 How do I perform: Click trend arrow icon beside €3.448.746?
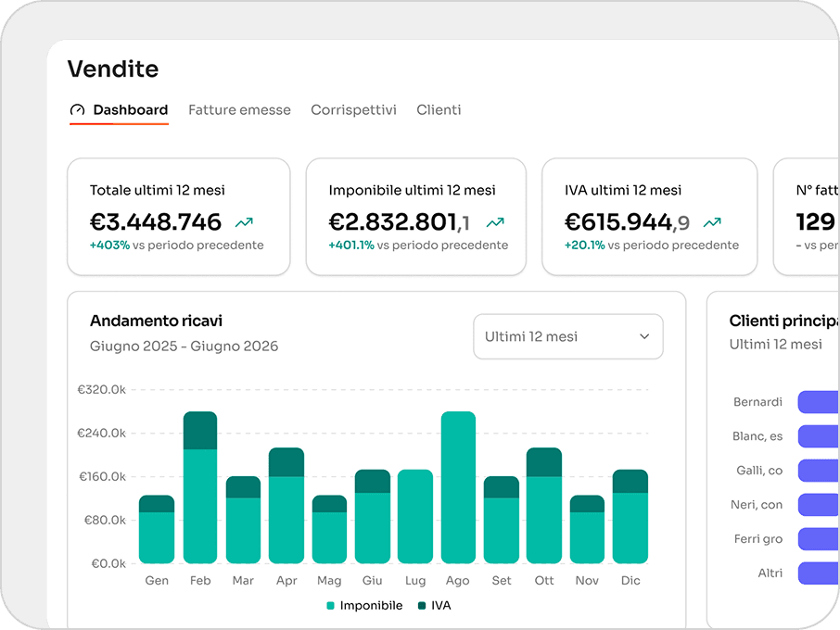click(244, 222)
